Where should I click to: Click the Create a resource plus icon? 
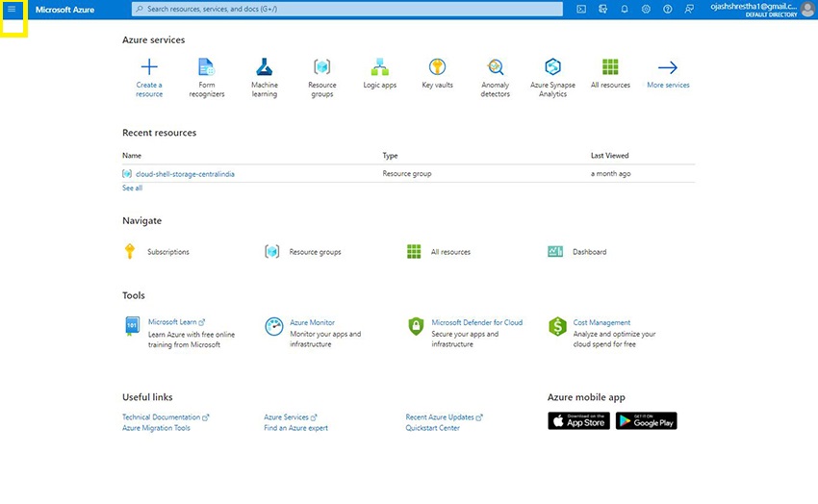[x=149, y=66]
